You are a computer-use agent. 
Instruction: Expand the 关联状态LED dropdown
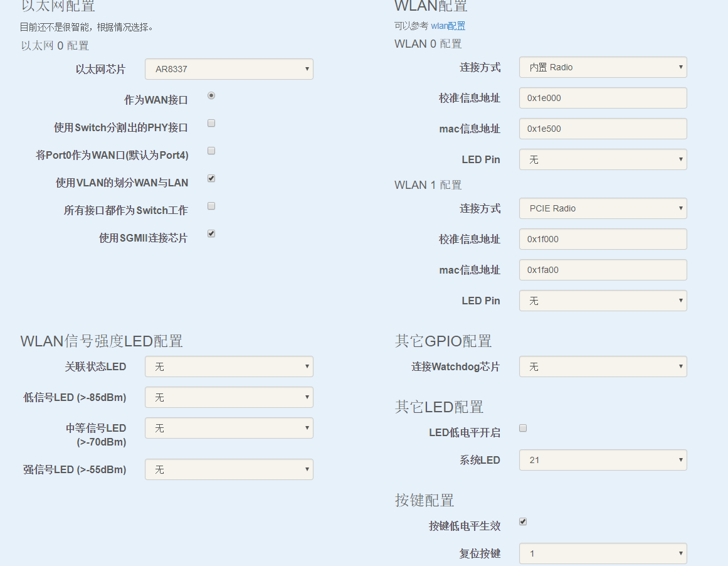coord(229,366)
